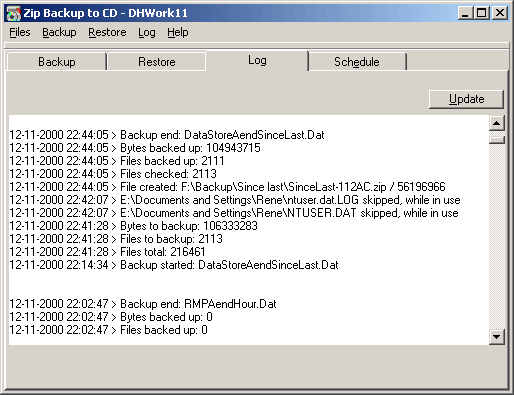This screenshot has height=395, width=514.
Task: Click log line 'File created: F:\Backup\Since last\SinceLast-112AC.zip'
Action: click(x=227, y=187)
